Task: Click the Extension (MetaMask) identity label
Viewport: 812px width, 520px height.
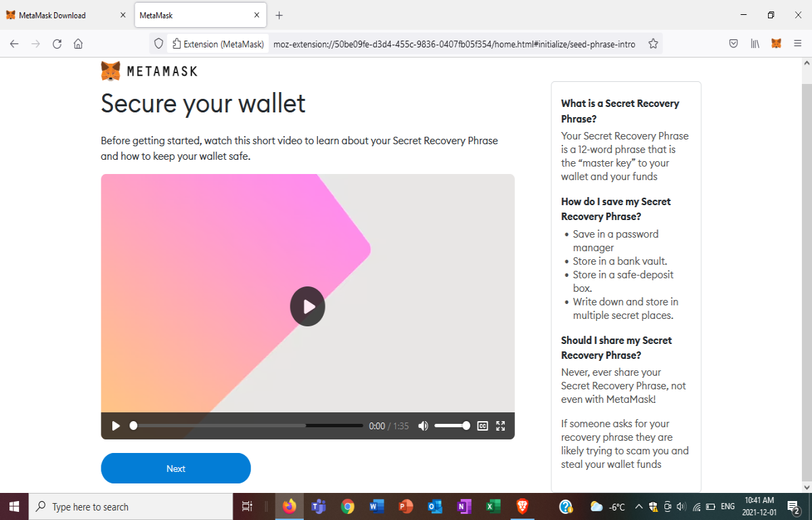Action: pos(218,44)
